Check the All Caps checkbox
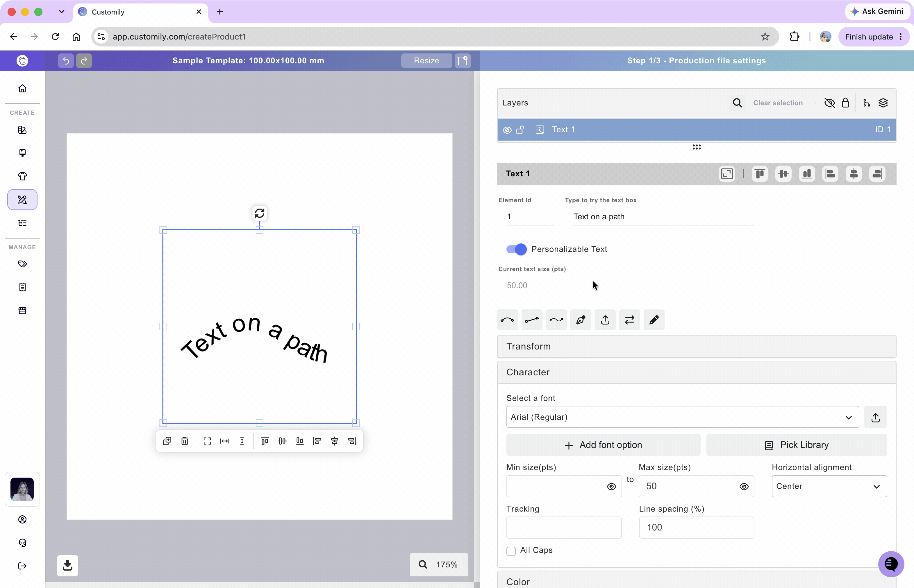This screenshot has height=588, width=914. (511, 551)
